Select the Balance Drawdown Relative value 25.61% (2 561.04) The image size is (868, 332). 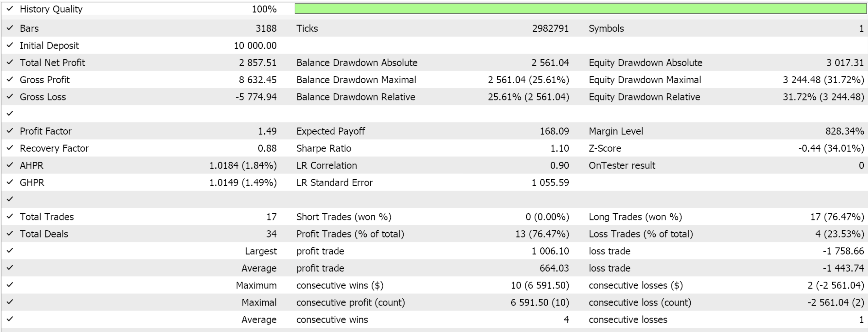(528, 97)
